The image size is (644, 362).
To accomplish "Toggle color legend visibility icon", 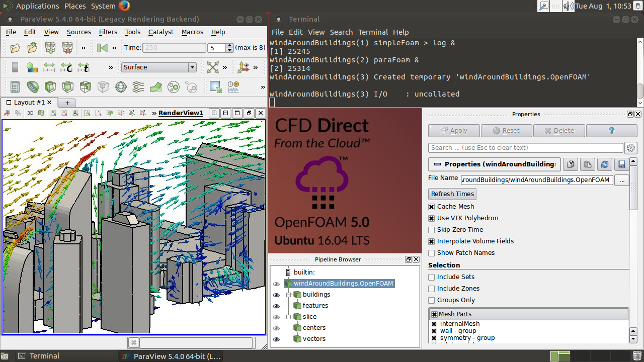I will (x=15, y=67).
